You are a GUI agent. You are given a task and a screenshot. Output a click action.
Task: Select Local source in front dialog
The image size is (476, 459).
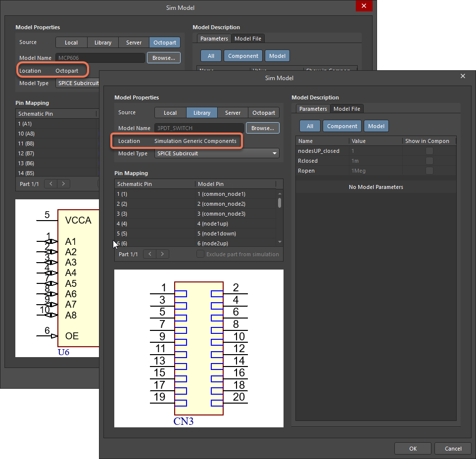[170, 113]
